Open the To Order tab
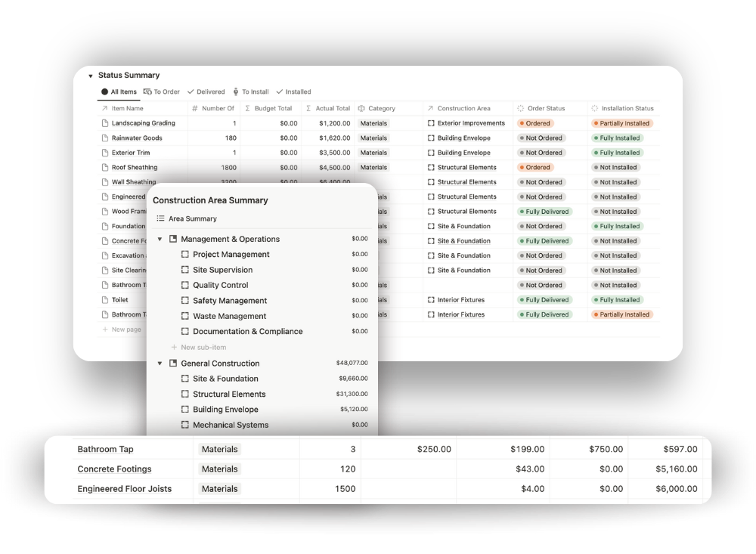756x554 pixels. [x=162, y=92]
